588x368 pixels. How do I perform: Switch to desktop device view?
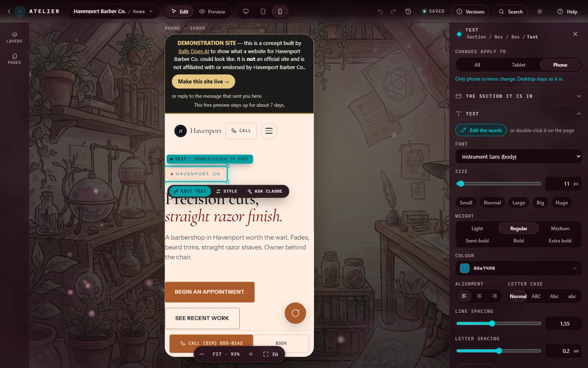[246, 11]
